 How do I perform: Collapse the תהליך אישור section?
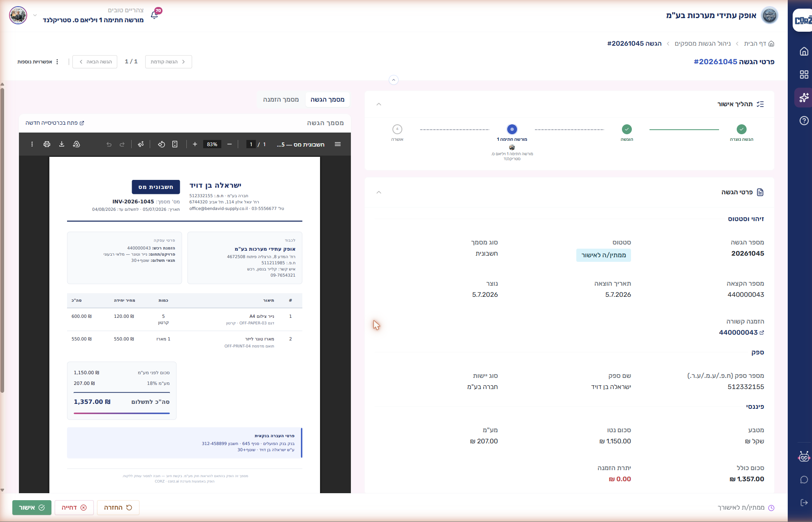click(x=379, y=104)
